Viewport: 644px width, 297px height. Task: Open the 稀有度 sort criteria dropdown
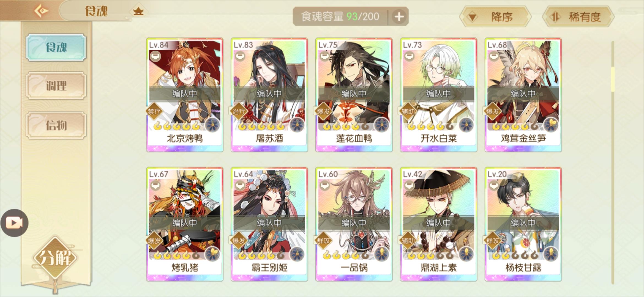tap(578, 17)
